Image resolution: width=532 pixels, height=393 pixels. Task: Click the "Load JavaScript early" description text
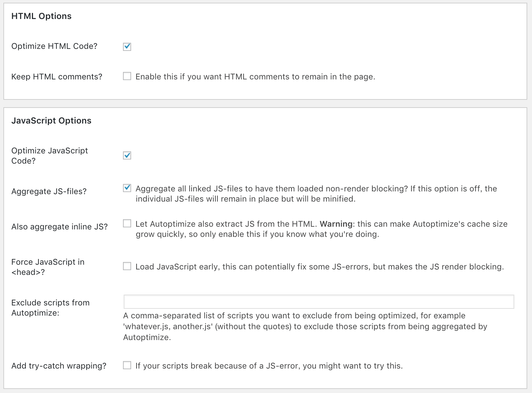tap(319, 267)
